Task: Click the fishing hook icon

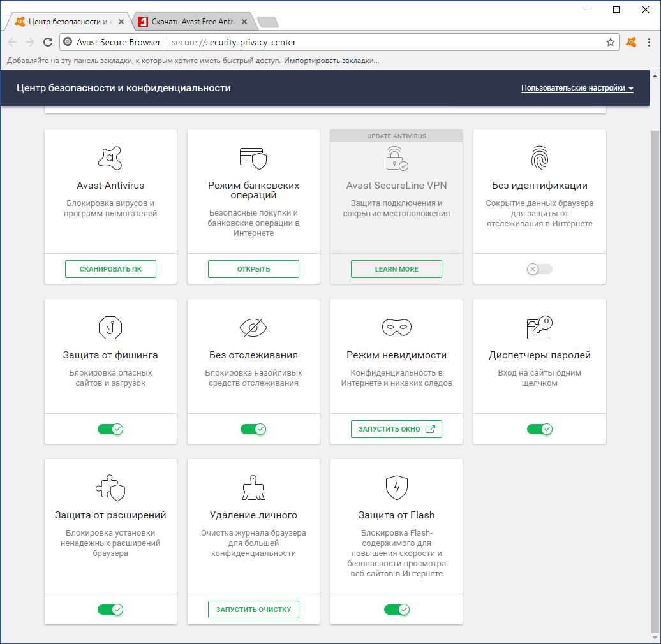Action: [110, 327]
